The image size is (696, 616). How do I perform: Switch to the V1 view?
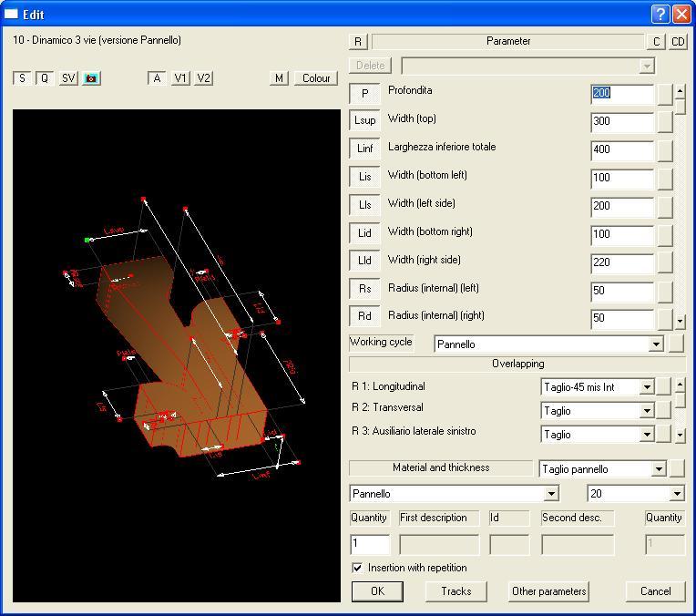181,78
